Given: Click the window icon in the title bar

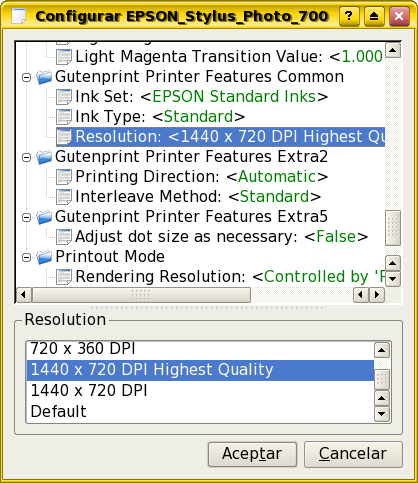Looking at the screenshot, I should coord(18,16).
